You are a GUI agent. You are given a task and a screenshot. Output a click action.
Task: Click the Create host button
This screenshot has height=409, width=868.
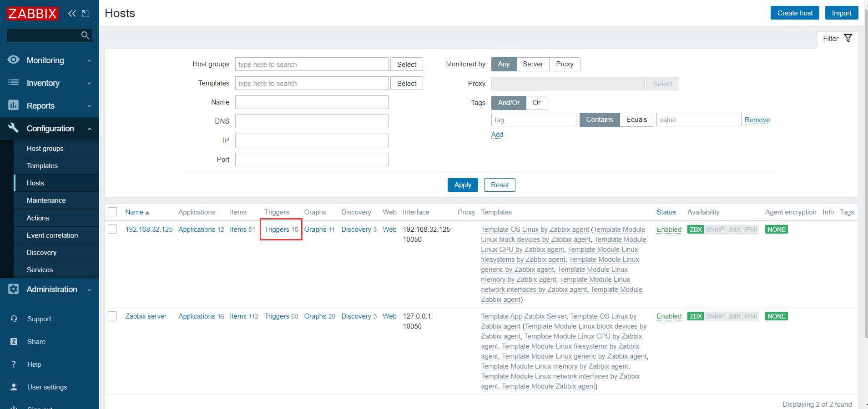pyautogui.click(x=795, y=13)
